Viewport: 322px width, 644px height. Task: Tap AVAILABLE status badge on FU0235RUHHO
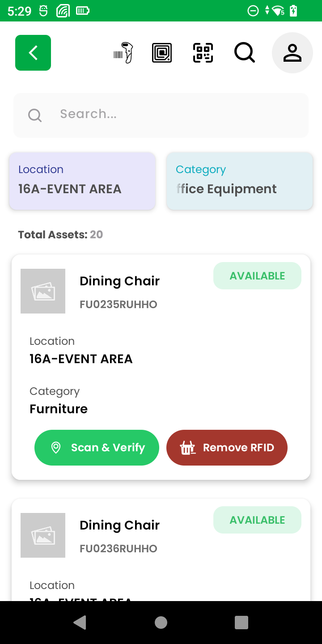(x=257, y=276)
